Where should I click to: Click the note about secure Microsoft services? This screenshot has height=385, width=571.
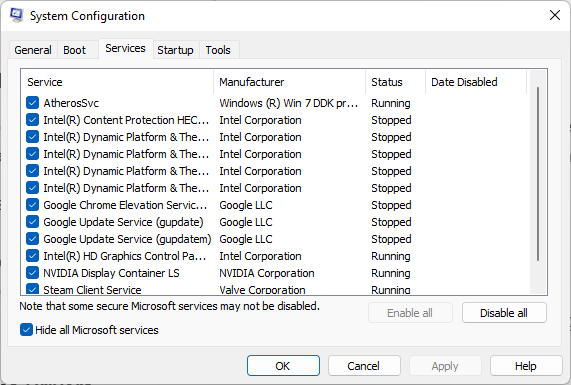(170, 306)
